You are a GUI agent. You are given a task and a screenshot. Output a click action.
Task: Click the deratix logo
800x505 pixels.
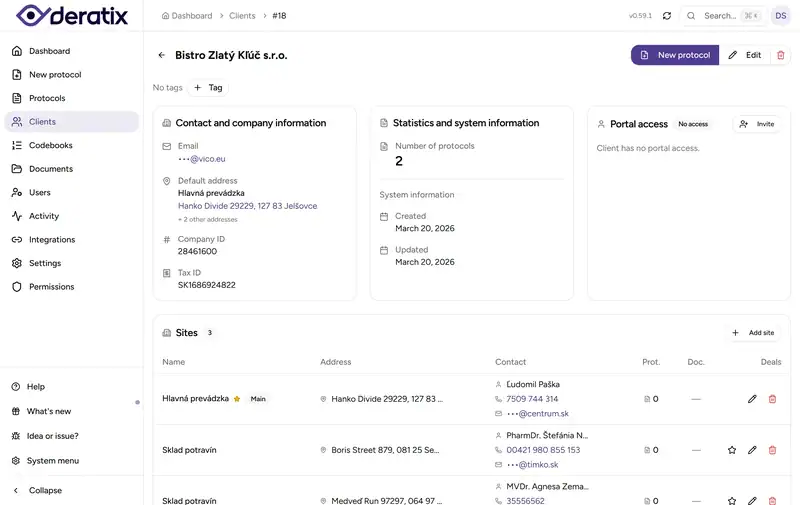click(72, 15)
